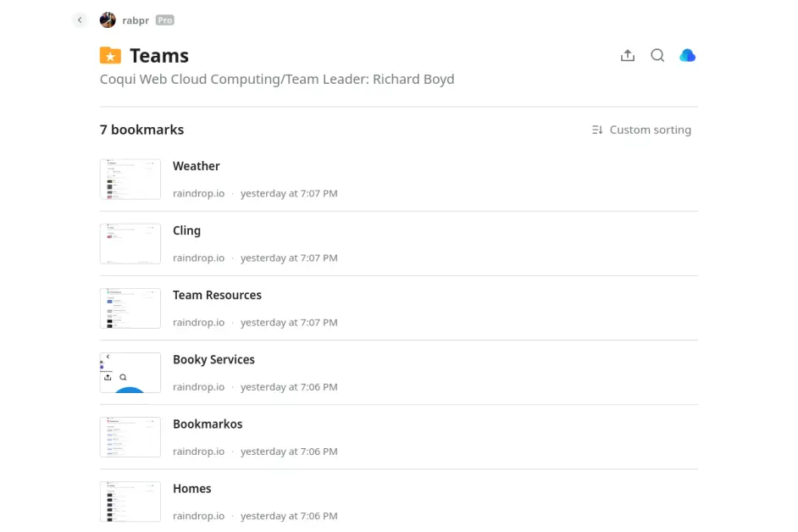Click the Booky Services thumbnail
This screenshot has width=798, height=532.
[130, 373]
